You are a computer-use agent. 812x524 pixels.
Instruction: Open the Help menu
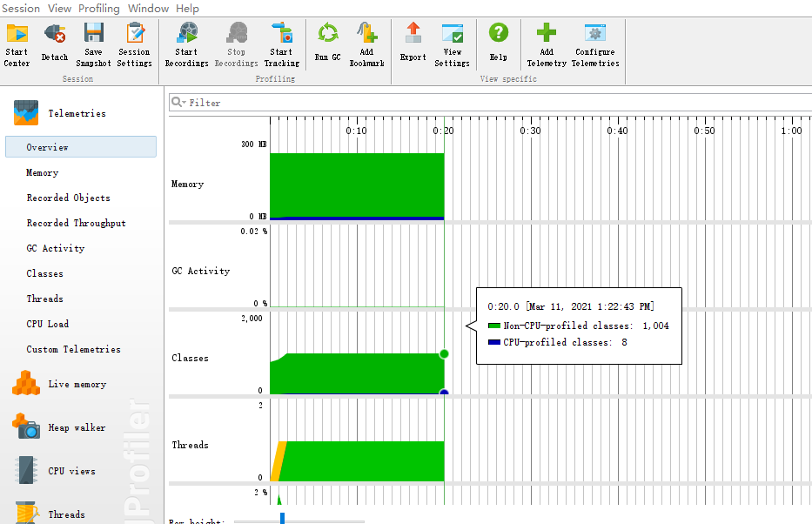(x=187, y=9)
